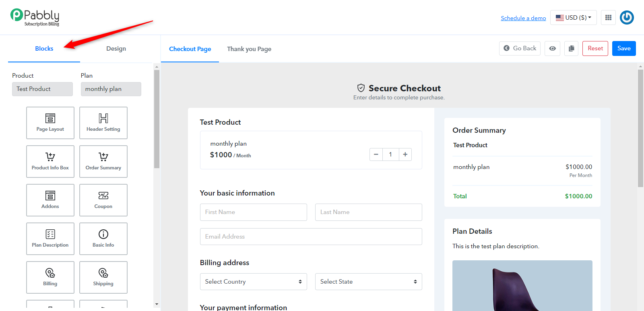Click the apps grid icon

pos(608,18)
